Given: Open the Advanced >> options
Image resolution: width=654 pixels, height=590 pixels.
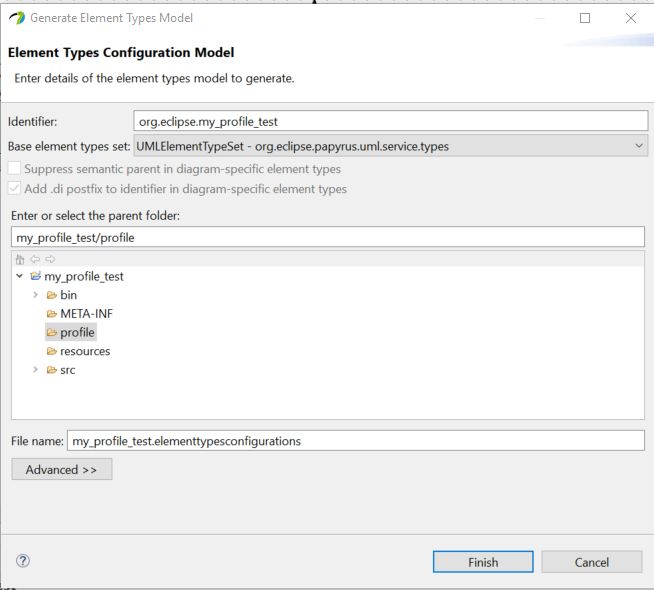Looking at the screenshot, I should [x=62, y=469].
